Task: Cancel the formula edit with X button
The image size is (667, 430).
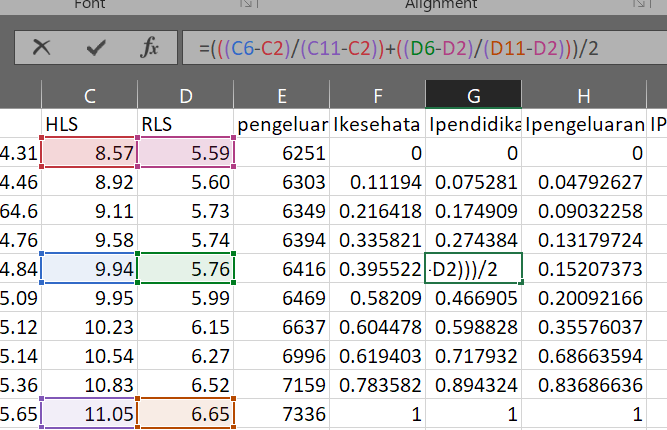Action: point(42,47)
